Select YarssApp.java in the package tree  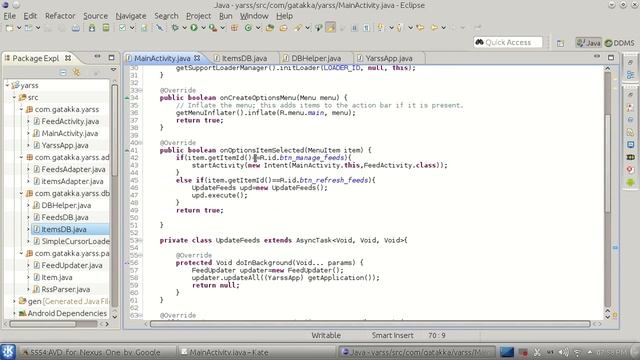(x=64, y=145)
